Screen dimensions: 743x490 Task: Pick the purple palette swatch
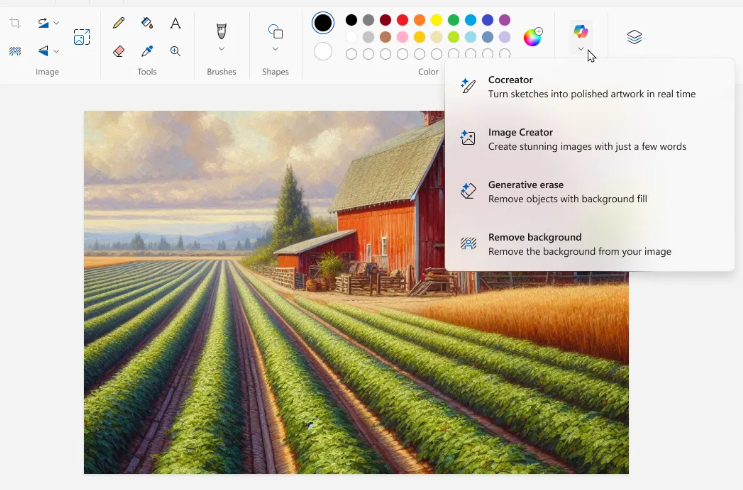point(505,20)
